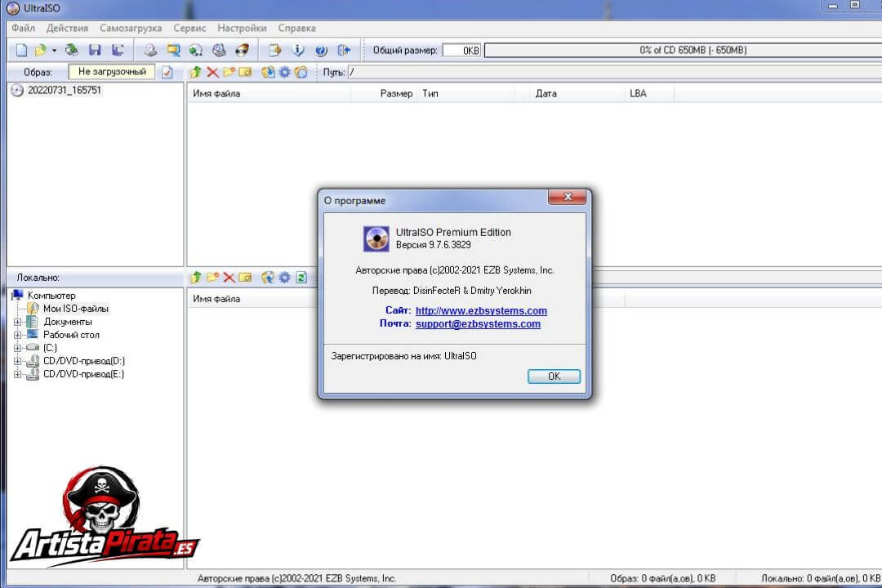Open the dropdown arrow beside Open icon

point(54,50)
